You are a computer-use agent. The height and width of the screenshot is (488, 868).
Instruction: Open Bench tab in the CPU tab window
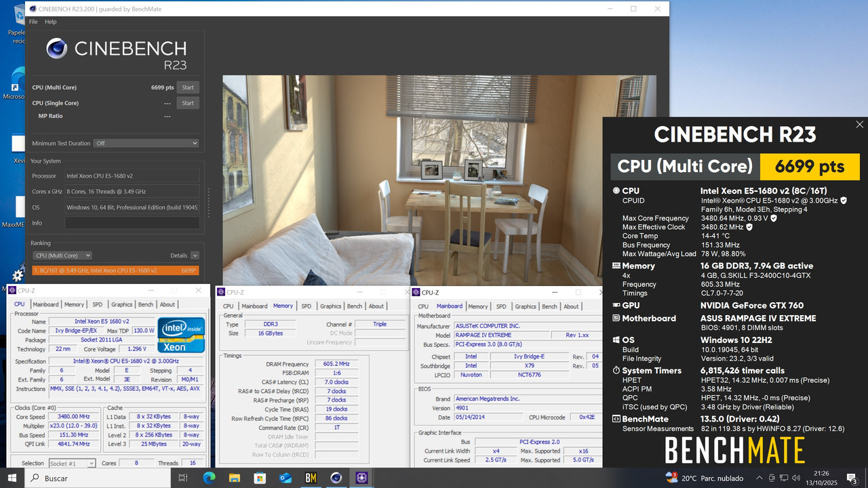pyautogui.click(x=146, y=304)
